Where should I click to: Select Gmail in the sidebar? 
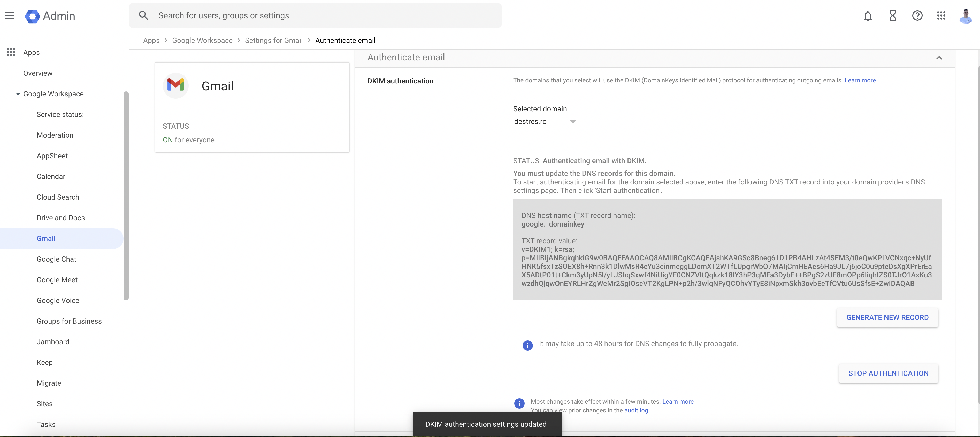pos(61,238)
